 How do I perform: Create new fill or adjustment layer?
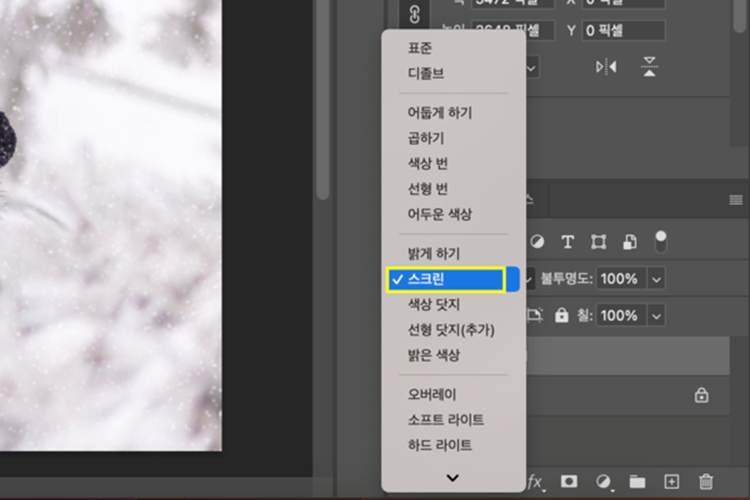coord(604,482)
